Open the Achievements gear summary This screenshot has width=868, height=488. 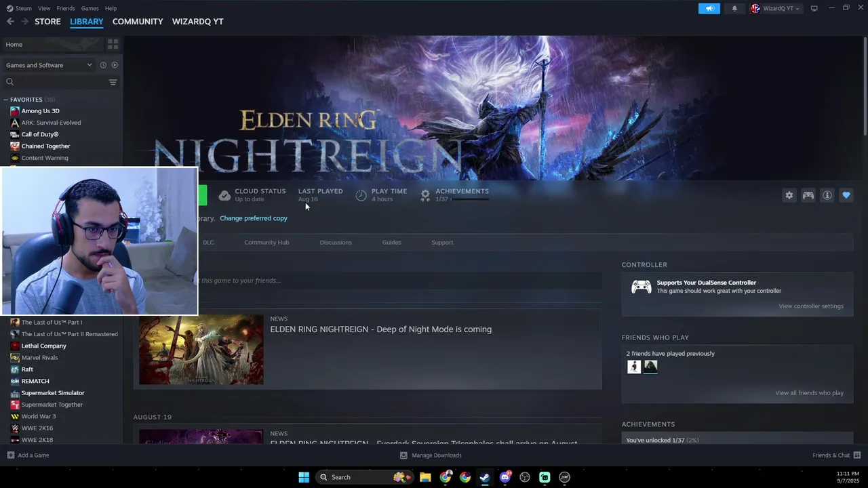click(x=425, y=195)
